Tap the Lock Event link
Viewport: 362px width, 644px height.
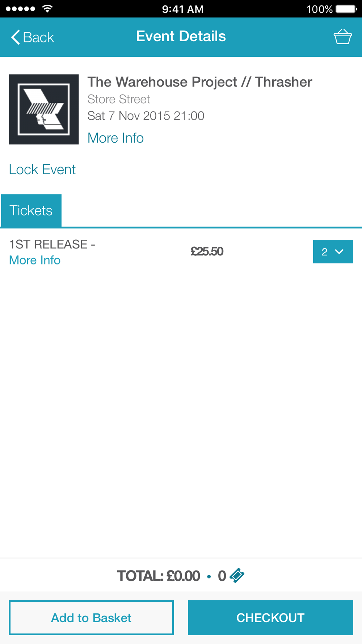point(42,170)
